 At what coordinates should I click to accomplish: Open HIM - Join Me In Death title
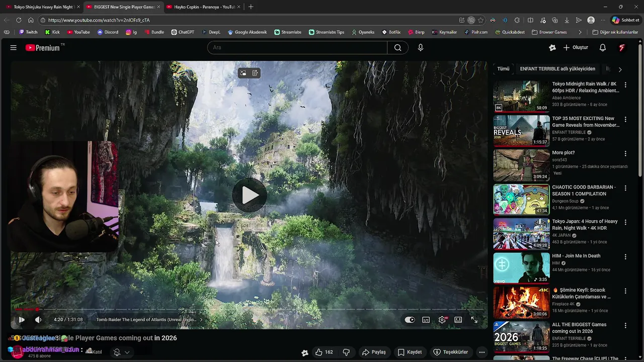coord(576,256)
